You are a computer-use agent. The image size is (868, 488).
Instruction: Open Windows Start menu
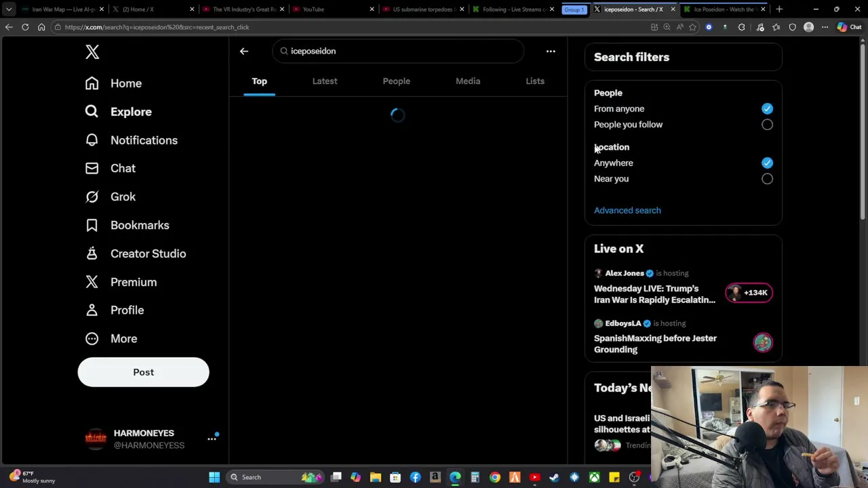click(214, 477)
